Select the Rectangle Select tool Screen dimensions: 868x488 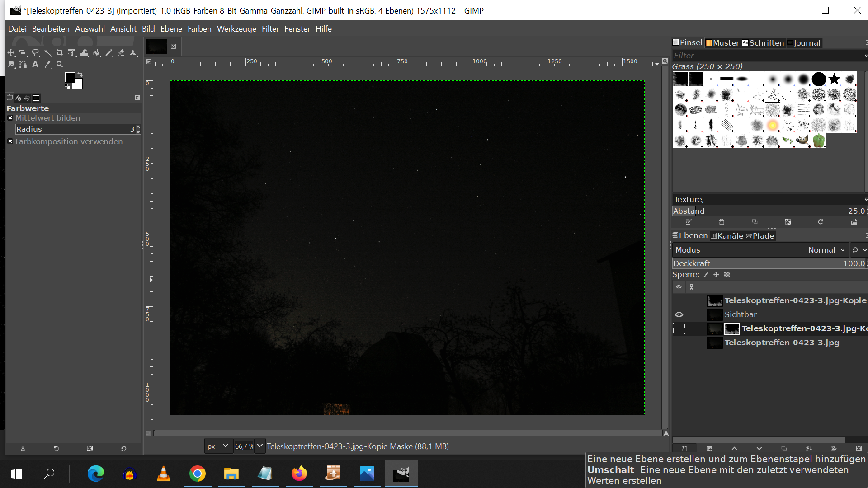tap(23, 53)
